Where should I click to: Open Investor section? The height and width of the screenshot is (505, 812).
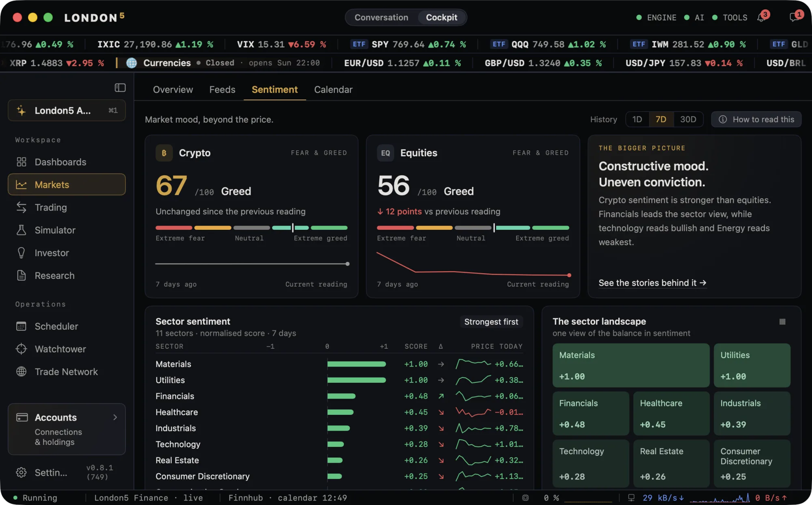click(x=67, y=253)
